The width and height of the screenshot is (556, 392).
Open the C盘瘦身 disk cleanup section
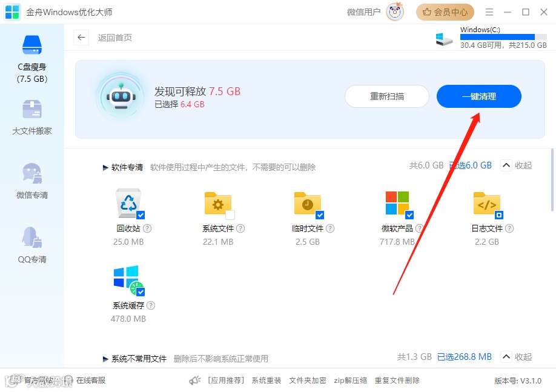pyautogui.click(x=32, y=59)
